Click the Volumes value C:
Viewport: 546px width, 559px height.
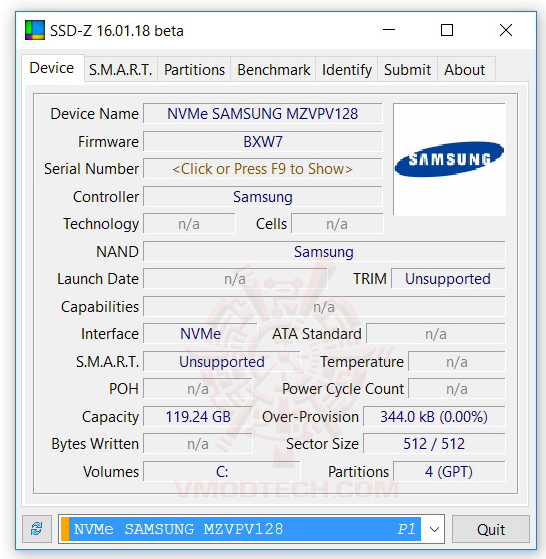coord(222,472)
